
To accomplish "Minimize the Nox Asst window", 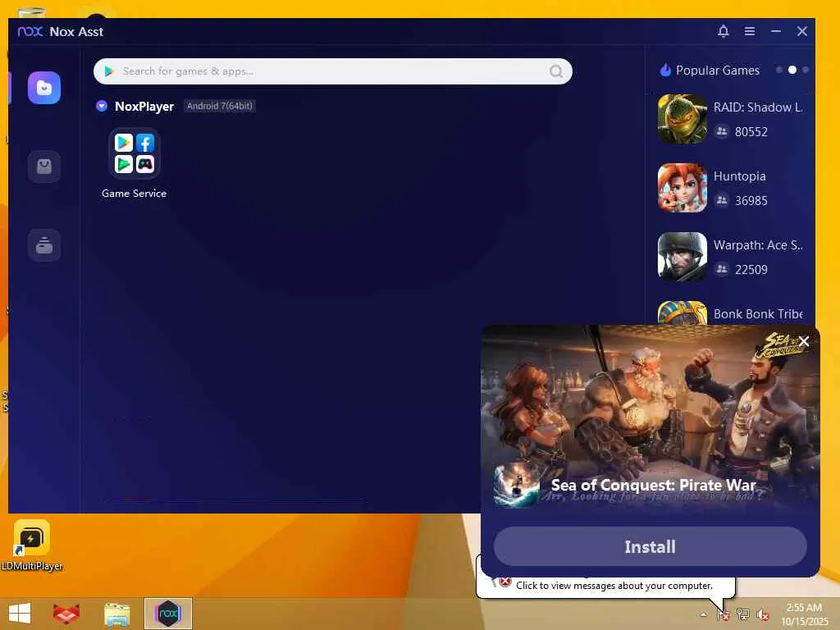I will click(x=776, y=32).
